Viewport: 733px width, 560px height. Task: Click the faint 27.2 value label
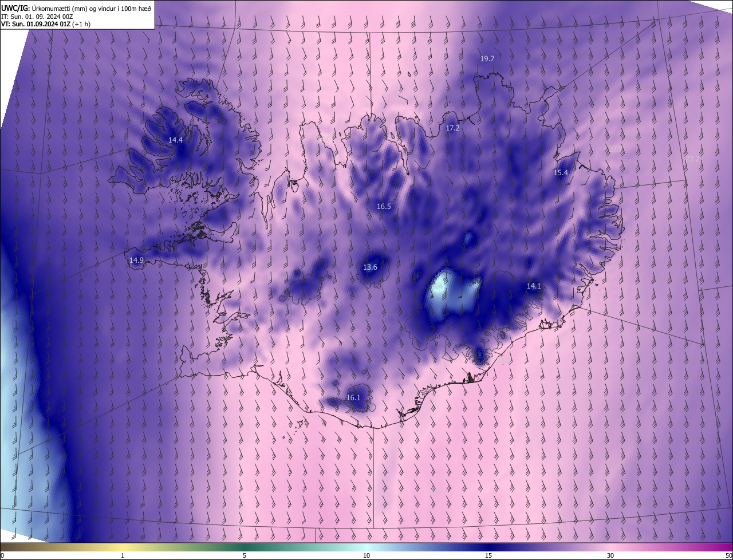point(692,159)
